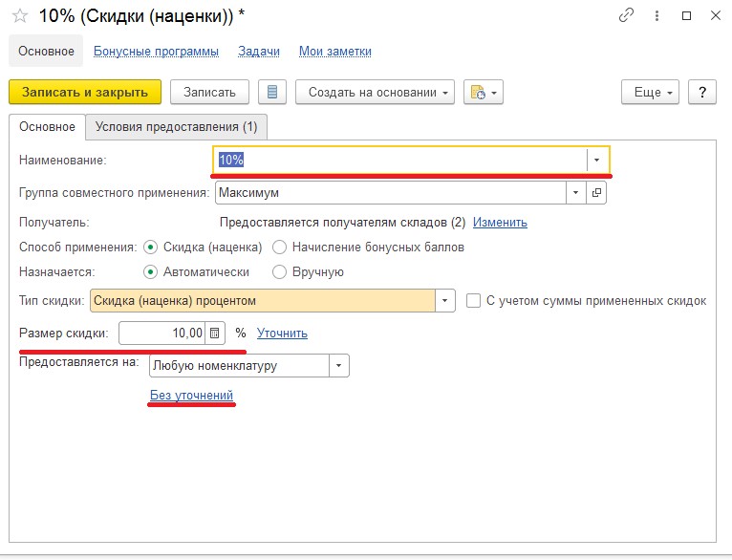Open the calculator in discount size field
732x560 pixels.
tap(215, 334)
